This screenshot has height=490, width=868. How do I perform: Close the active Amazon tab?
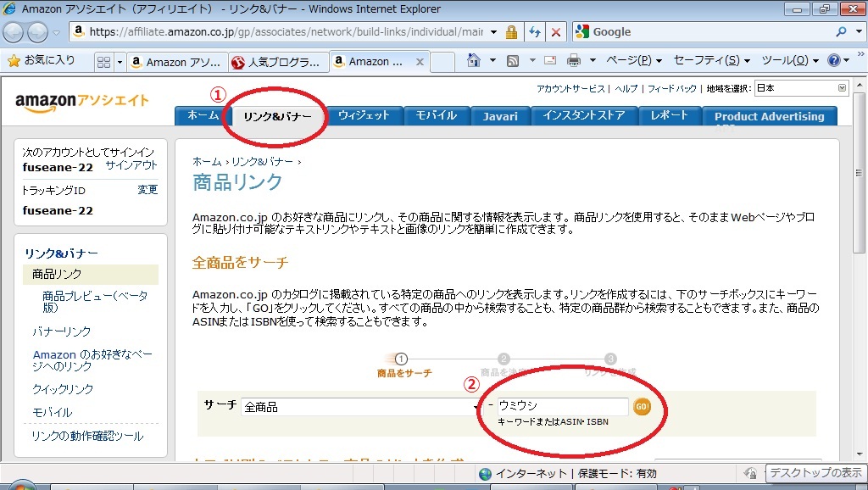(420, 62)
